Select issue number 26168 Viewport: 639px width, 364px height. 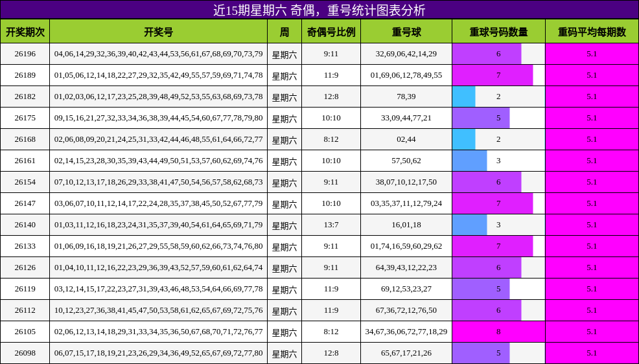[x=25, y=139]
